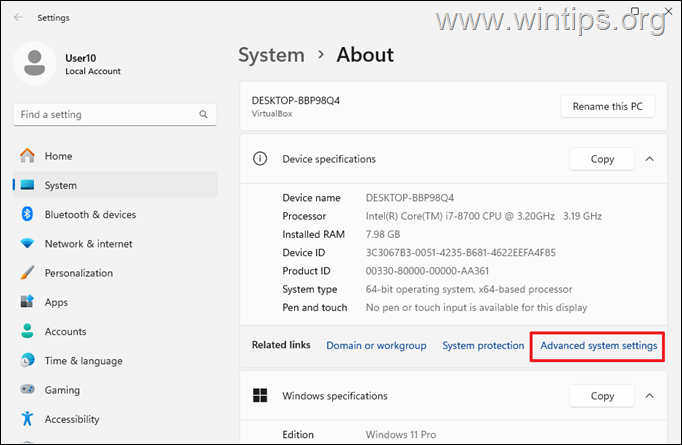Select the System monitor icon

pos(27,185)
